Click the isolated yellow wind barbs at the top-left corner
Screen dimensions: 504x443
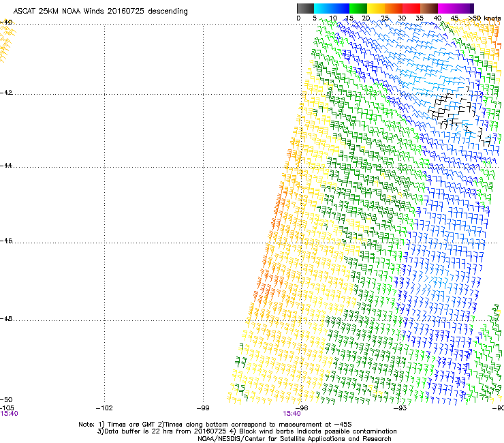(x=7, y=40)
